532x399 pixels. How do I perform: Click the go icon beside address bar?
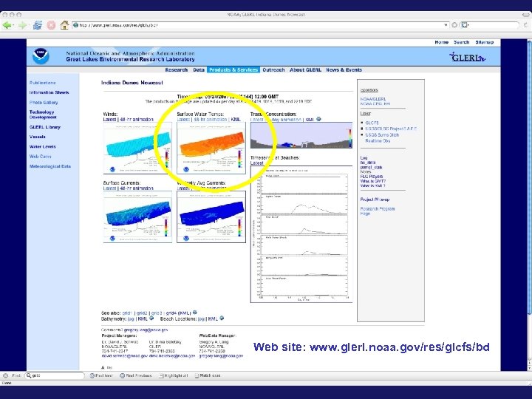pyautogui.click(x=454, y=25)
